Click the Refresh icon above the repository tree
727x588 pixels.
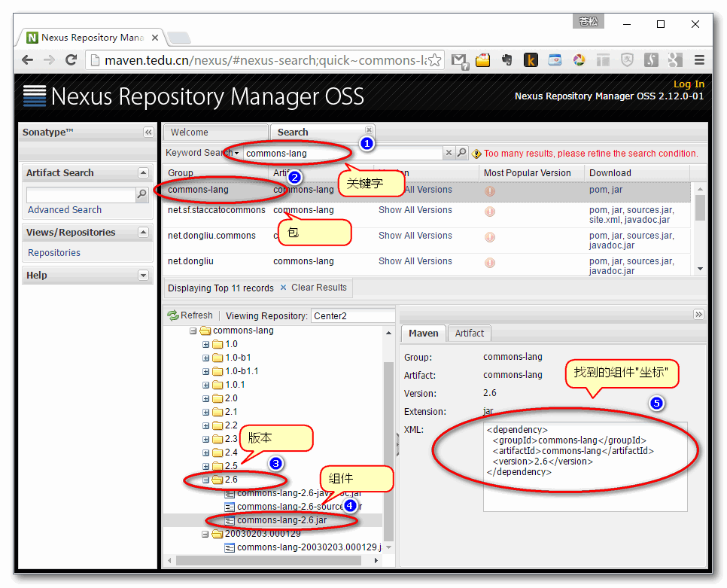pos(173,315)
